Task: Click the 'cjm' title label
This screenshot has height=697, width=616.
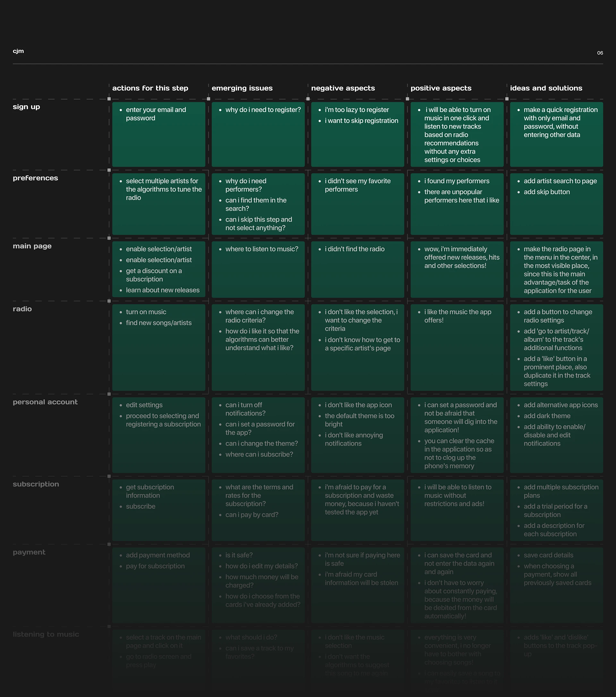Action: tap(18, 51)
